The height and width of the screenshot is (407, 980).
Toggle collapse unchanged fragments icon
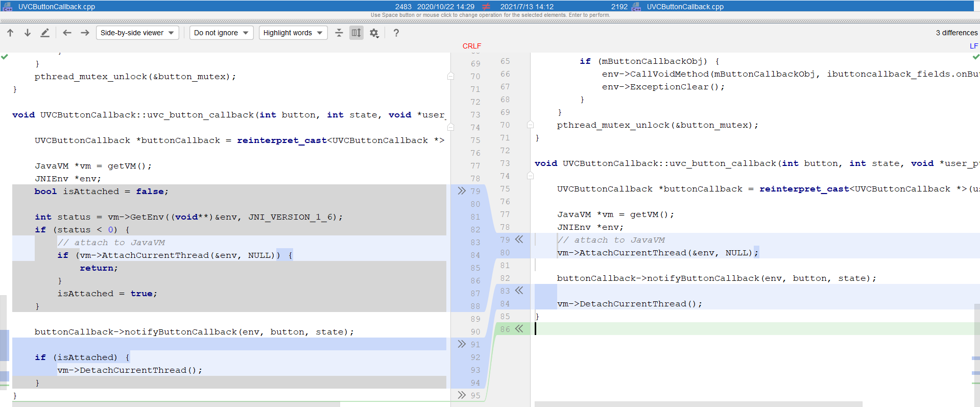tap(339, 33)
